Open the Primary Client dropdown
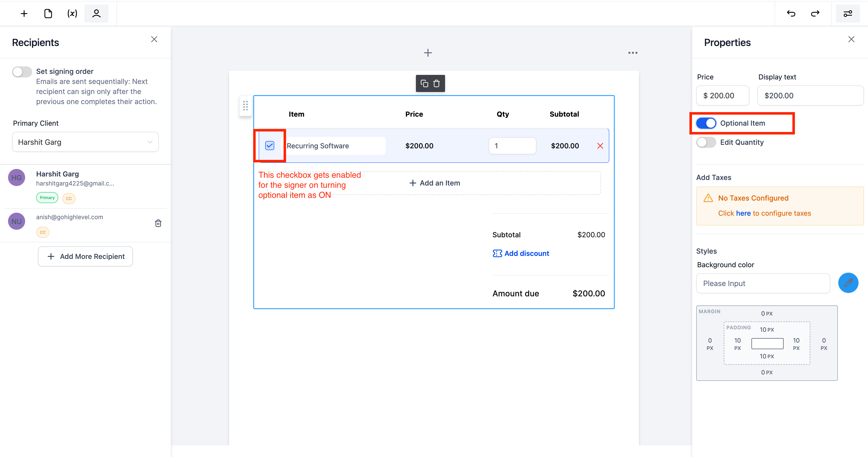868x457 pixels. [85, 142]
